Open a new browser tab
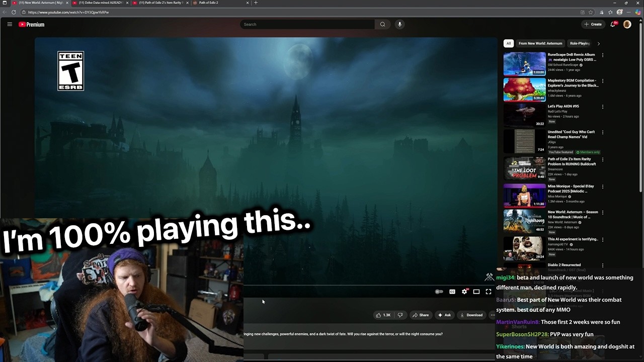This screenshot has width=644, height=362. click(256, 3)
